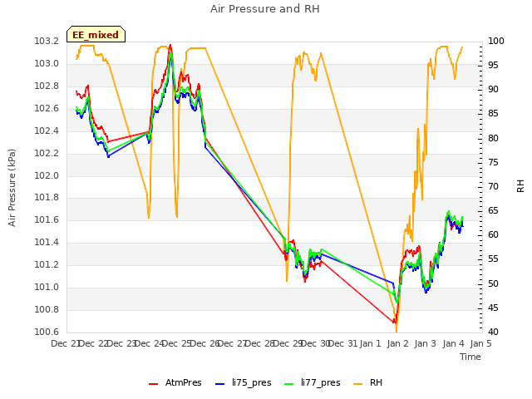Click the 102.2 left axis tick label
532x399 pixels.
(47, 153)
